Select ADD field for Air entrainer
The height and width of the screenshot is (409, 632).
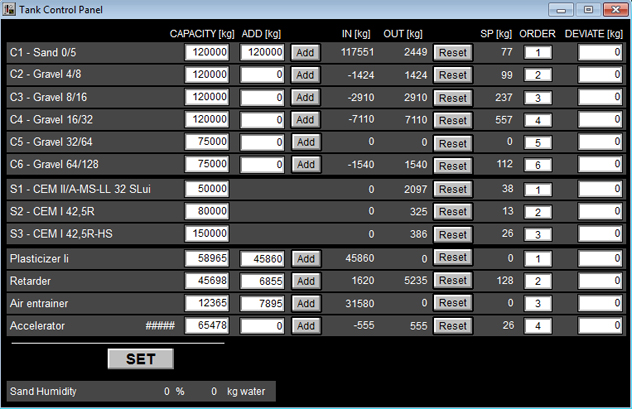coord(262,303)
